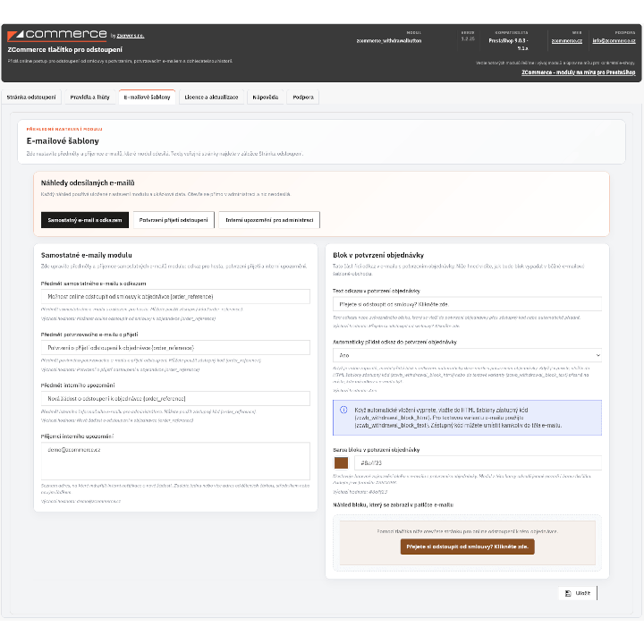Focus the Předmět interního upozornění field
This screenshot has width=644, height=644.
coord(175,398)
